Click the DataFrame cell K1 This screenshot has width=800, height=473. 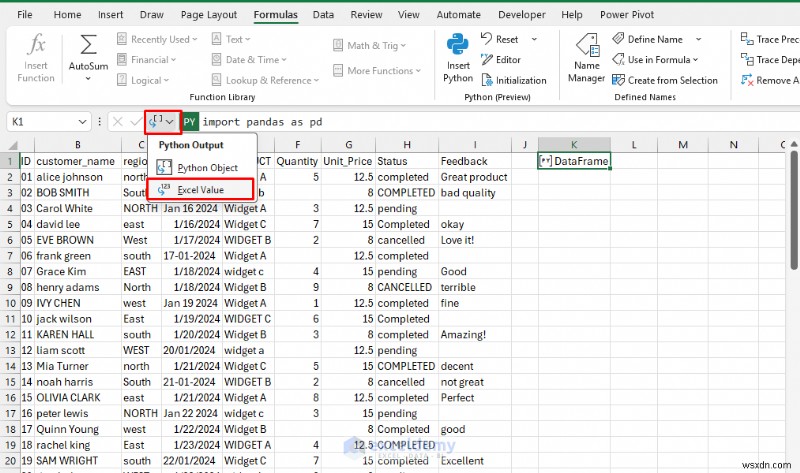click(x=574, y=161)
